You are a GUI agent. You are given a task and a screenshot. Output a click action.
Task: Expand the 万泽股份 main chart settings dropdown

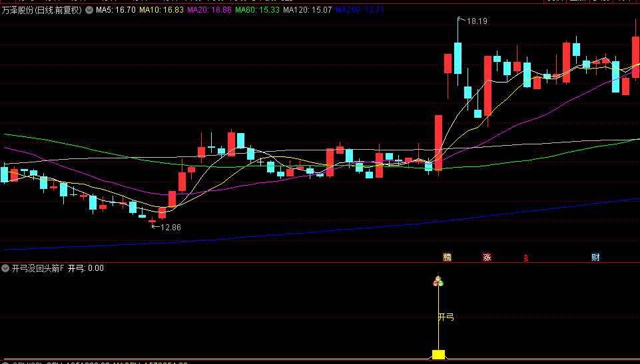coord(89,10)
